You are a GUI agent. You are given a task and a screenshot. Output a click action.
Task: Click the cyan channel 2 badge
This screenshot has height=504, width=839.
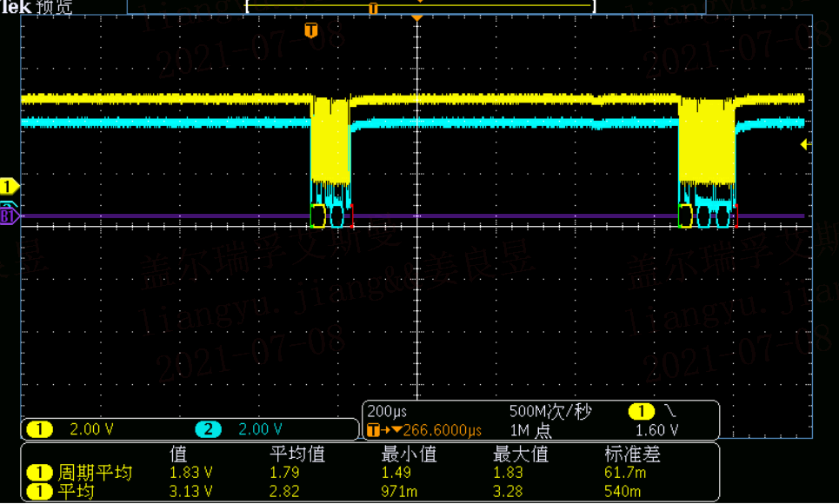208,429
